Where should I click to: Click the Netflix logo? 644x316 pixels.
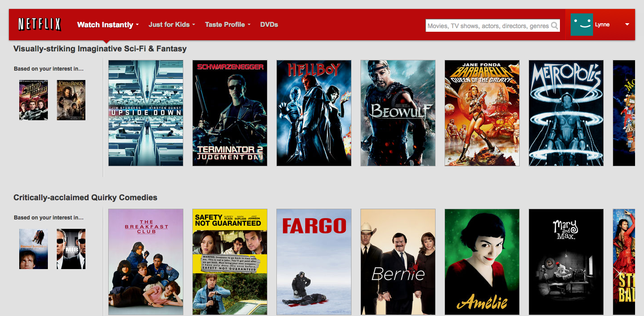(x=39, y=24)
